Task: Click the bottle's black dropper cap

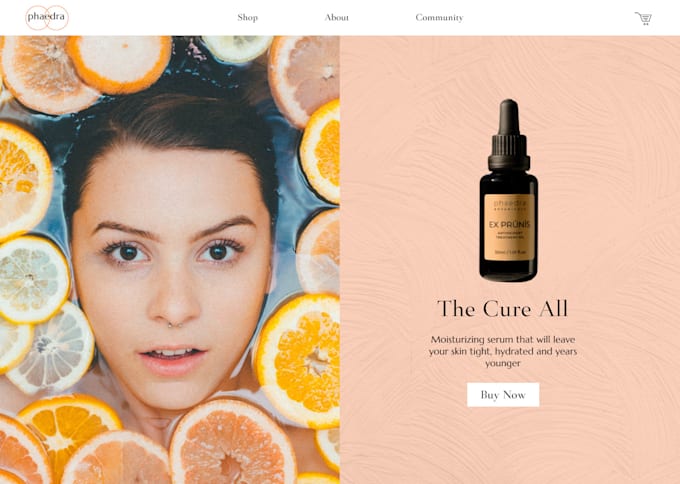Action: tap(509, 135)
